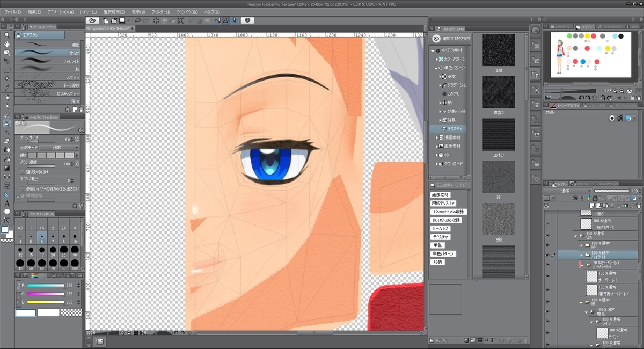
Task: Click 用紙テクスチャ tag button
Action: pyautogui.click(x=443, y=203)
